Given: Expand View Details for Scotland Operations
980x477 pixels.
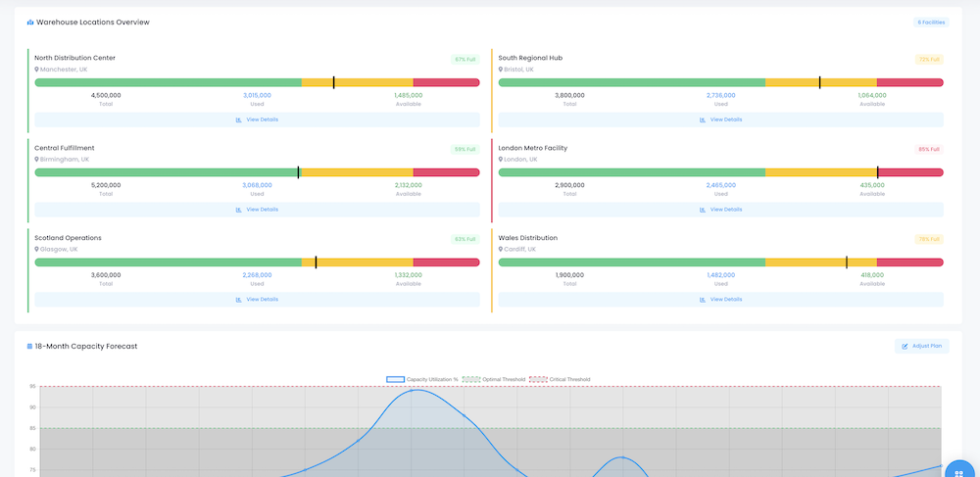Looking at the screenshot, I should (x=257, y=300).
